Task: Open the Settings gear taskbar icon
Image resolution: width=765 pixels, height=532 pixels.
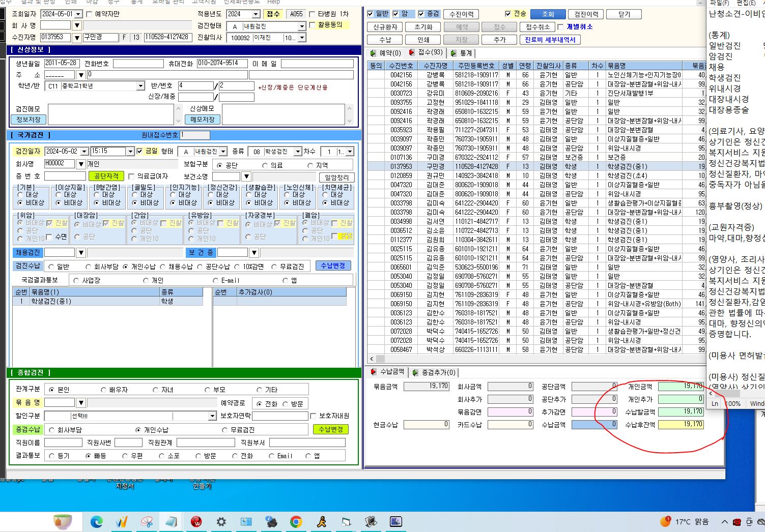Action: (221, 522)
